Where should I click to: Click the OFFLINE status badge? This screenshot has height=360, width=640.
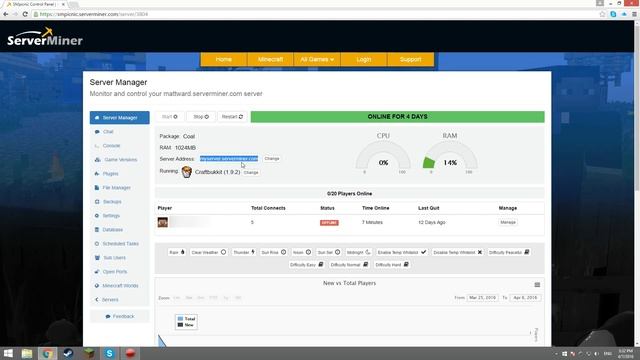329,223
